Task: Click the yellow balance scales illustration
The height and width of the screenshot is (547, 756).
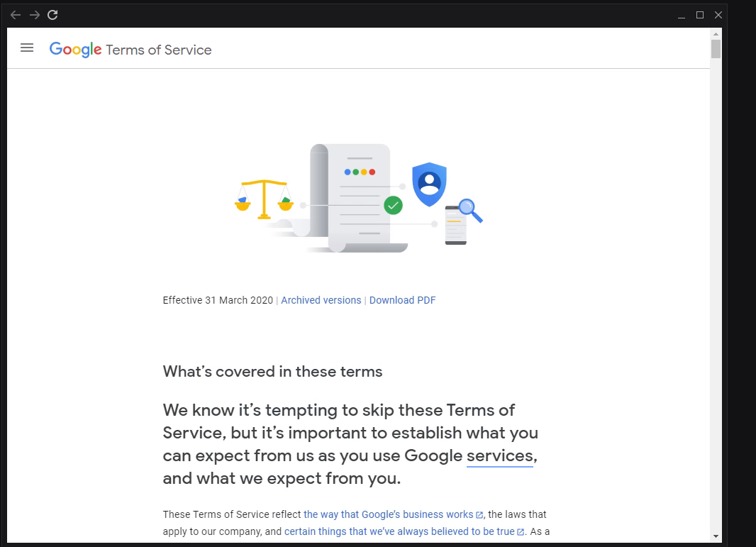Action: 264,199
